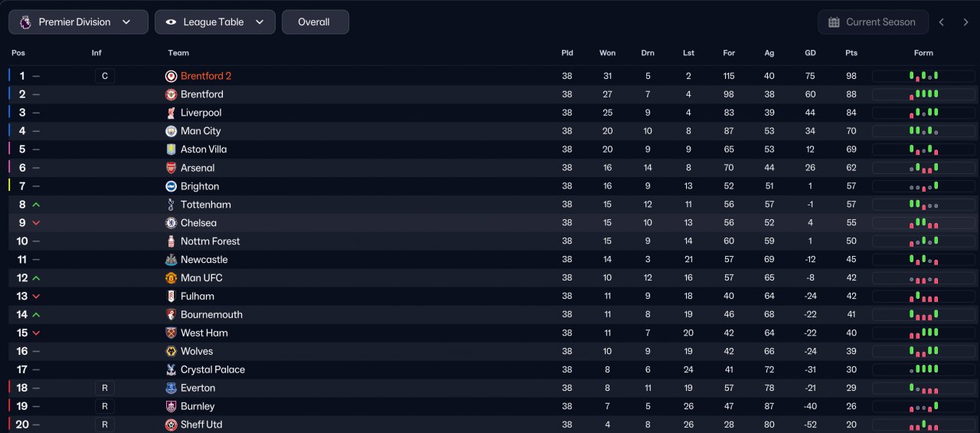
Task: Go to next season arrow
Action: (x=965, y=22)
